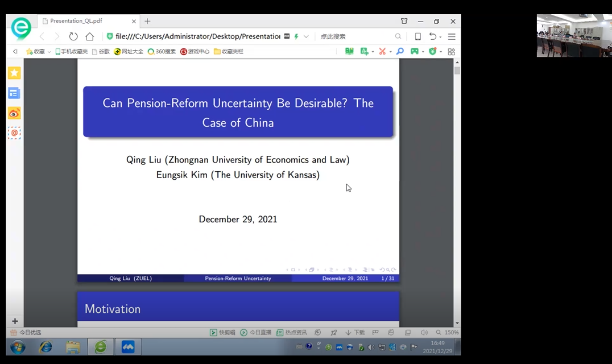
Task: Open the 网址大全 bookmark link
Action: 129,51
